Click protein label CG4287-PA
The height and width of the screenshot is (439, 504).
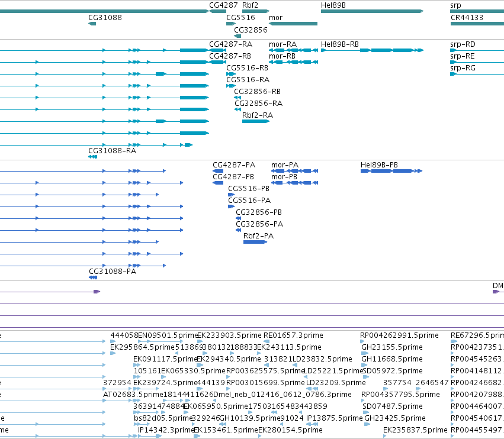click(234, 165)
